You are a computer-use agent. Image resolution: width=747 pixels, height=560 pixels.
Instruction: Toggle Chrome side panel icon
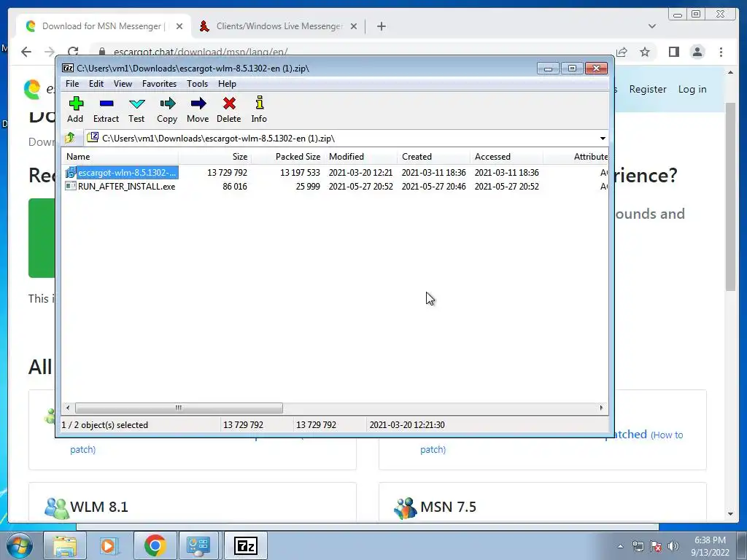673,52
